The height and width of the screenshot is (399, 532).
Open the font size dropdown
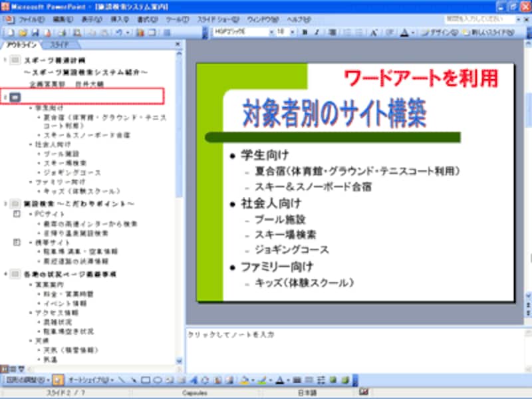click(x=292, y=32)
